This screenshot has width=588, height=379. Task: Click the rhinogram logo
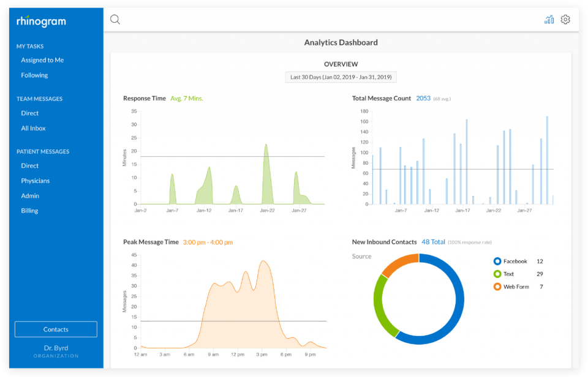(41, 21)
